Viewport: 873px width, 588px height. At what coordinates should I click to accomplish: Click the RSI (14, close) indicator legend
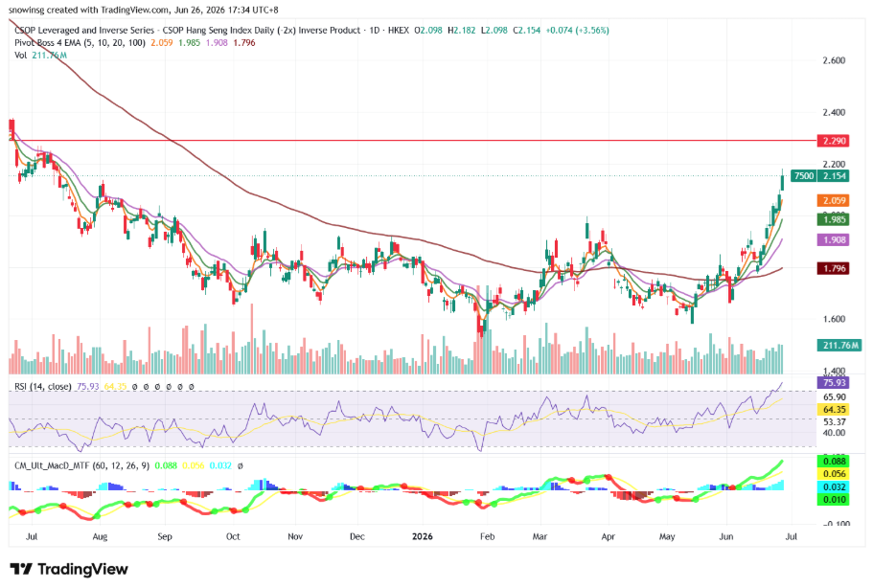click(x=43, y=386)
